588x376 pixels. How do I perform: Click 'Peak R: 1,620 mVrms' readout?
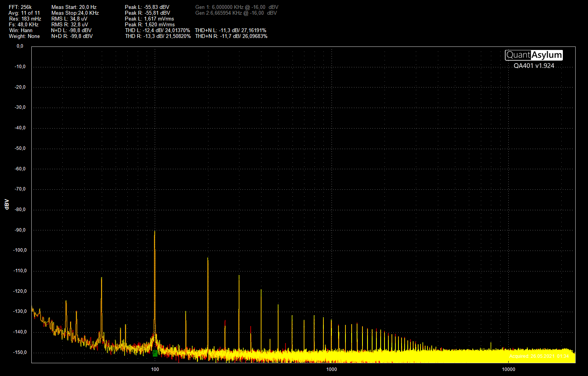coord(150,24)
